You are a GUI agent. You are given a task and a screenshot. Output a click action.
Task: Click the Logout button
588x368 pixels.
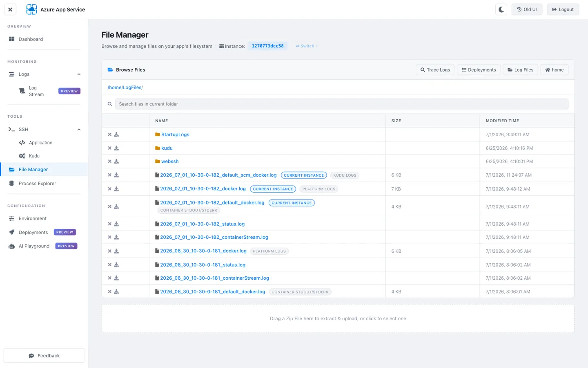click(x=563, y=9)
